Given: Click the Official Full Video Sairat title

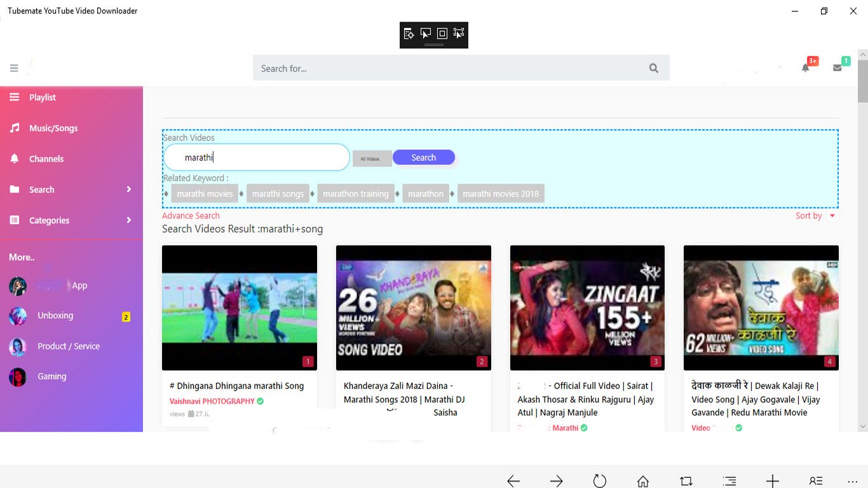Looking at the screenshot, I should coord(586,399).
